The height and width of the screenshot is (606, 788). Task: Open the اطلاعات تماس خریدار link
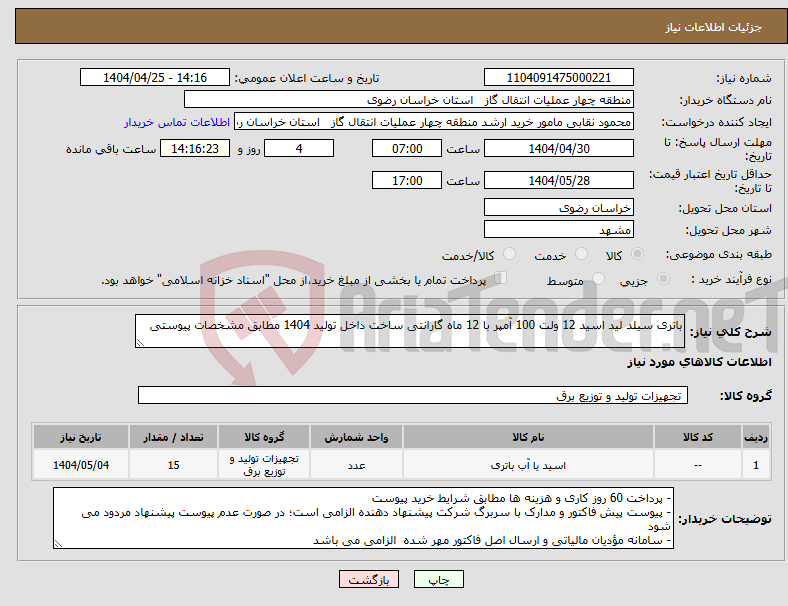pyautogui.click(x=177, y=122)
